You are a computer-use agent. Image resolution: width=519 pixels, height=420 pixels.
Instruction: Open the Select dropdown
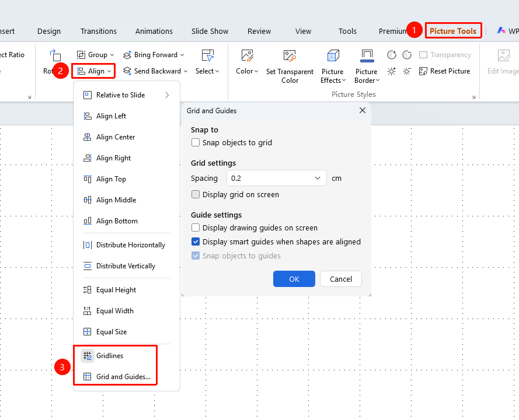pos(207,62)
